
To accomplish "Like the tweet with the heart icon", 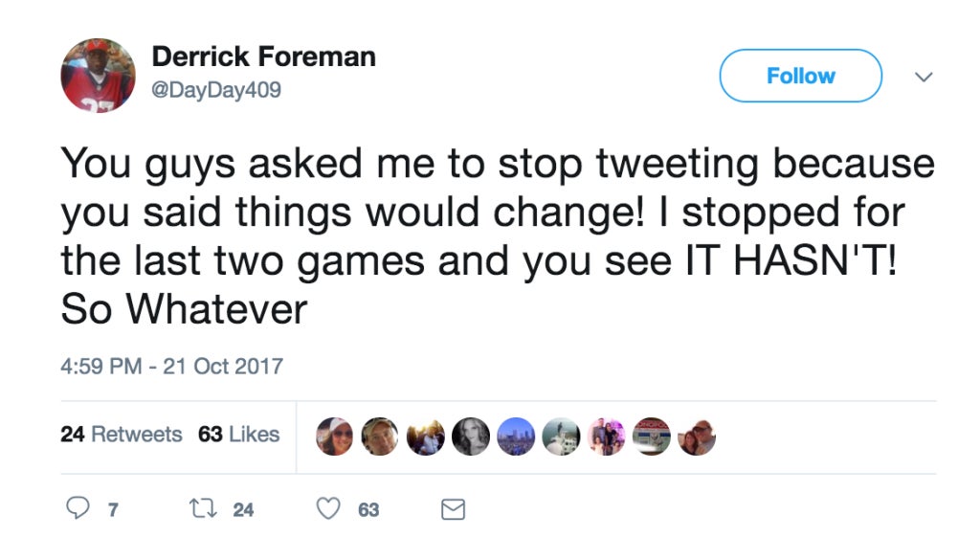I will tap(328, 508).
